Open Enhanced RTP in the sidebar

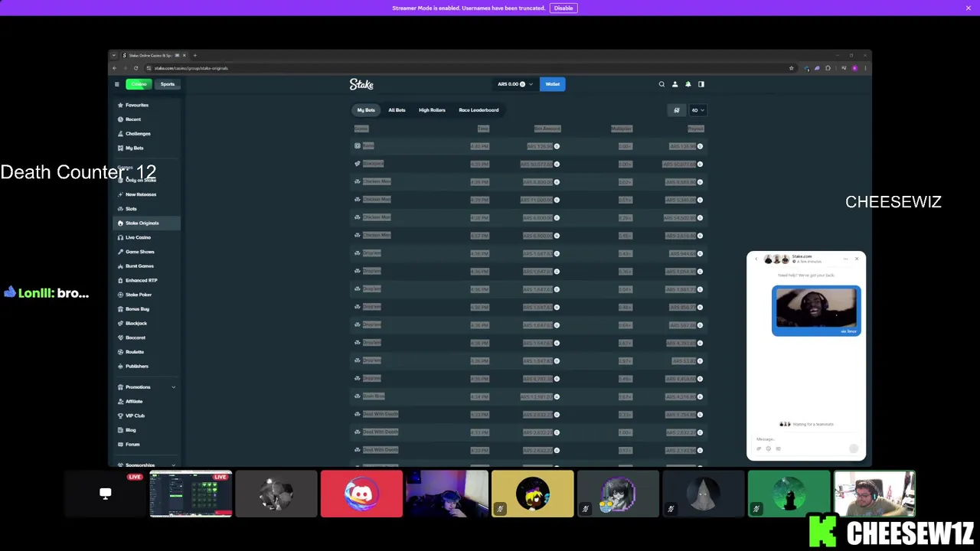coord(145,280)
